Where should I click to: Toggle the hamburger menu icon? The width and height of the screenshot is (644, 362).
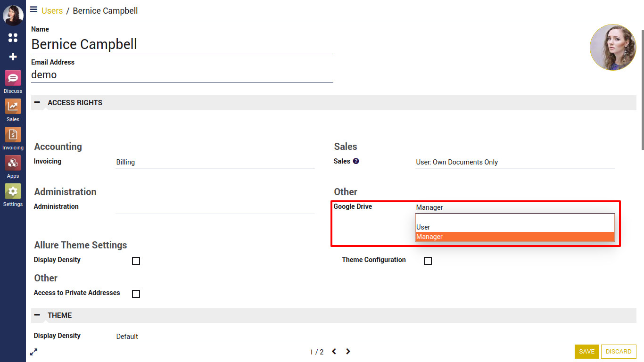click(x=33, y=9)
